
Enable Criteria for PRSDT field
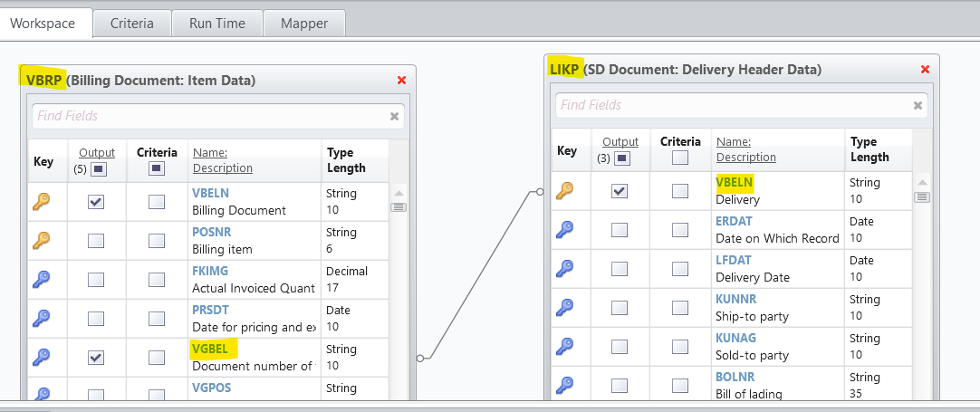click(157, 318)
